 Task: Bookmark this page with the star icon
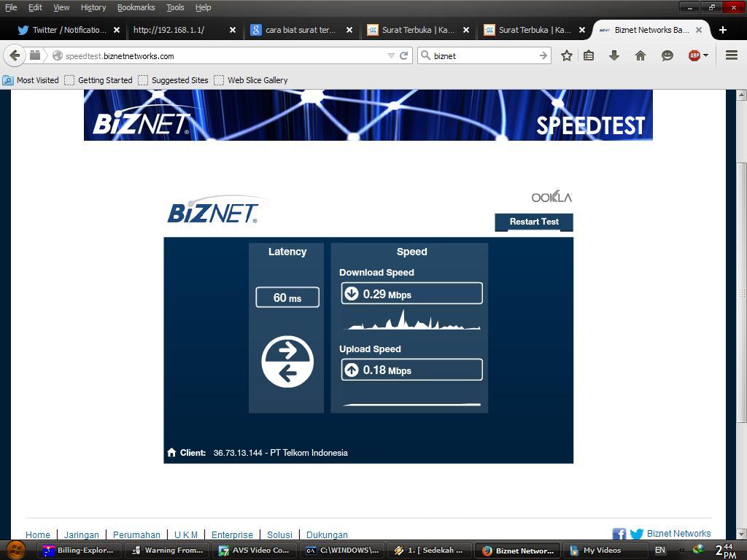[566, 55]
